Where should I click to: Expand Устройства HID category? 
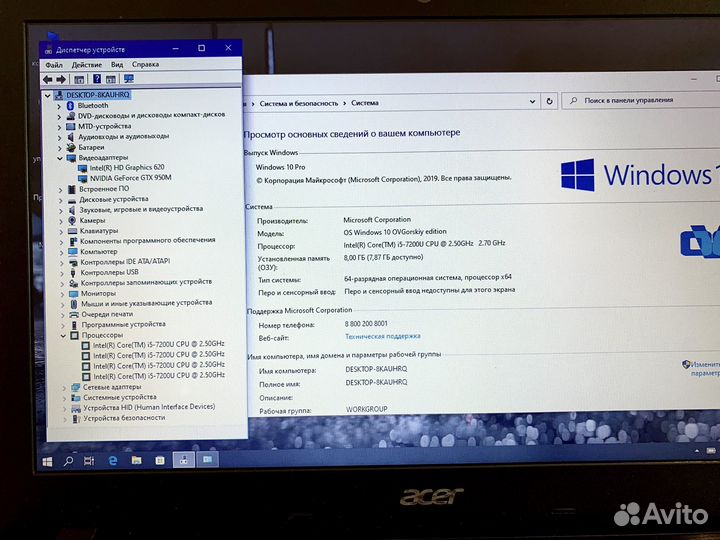point(65,409)
